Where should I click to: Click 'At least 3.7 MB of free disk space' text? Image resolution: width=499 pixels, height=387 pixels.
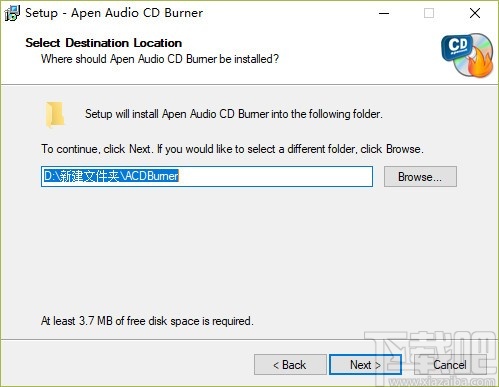tap(147, 321)
